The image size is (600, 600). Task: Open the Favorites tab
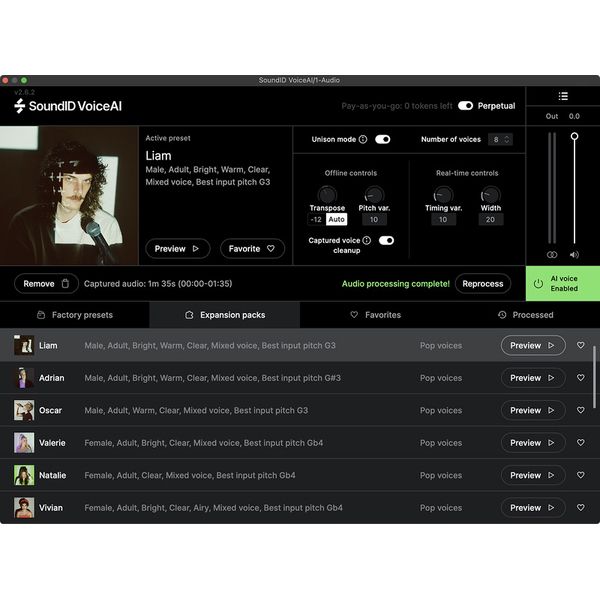click(x=375, y=315)
